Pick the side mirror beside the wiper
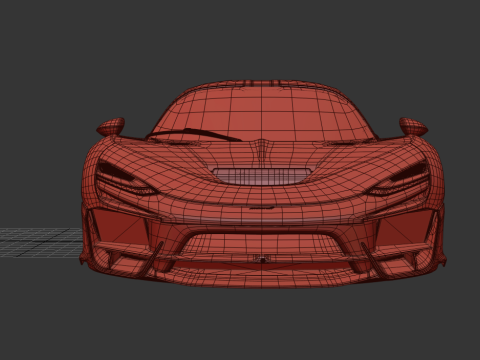The width and height of the screenshot is (480, 360). click(x=111, y=127)
